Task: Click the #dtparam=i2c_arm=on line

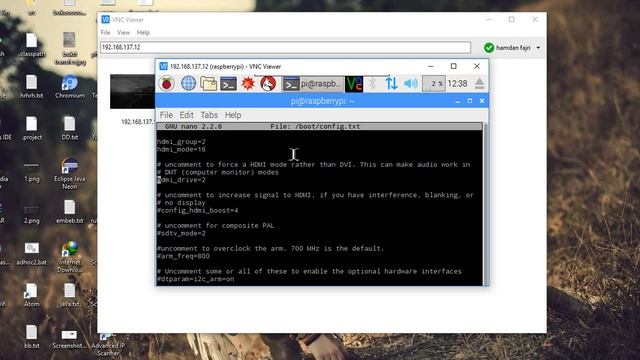Action: tap(196, 279)
